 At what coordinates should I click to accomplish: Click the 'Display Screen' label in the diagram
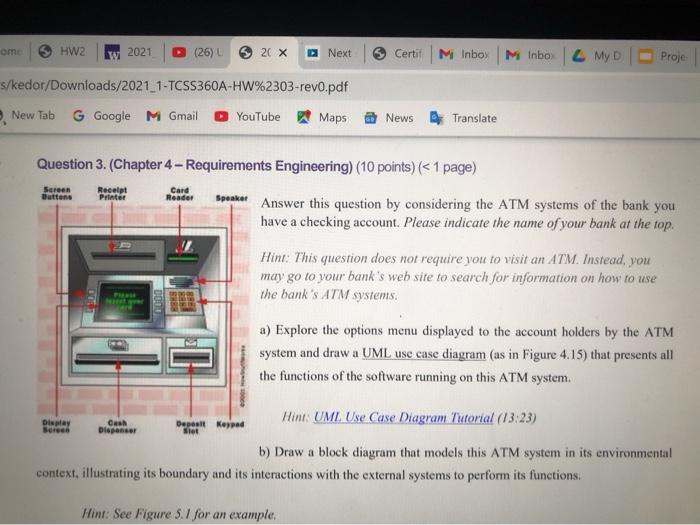[56, 426]
